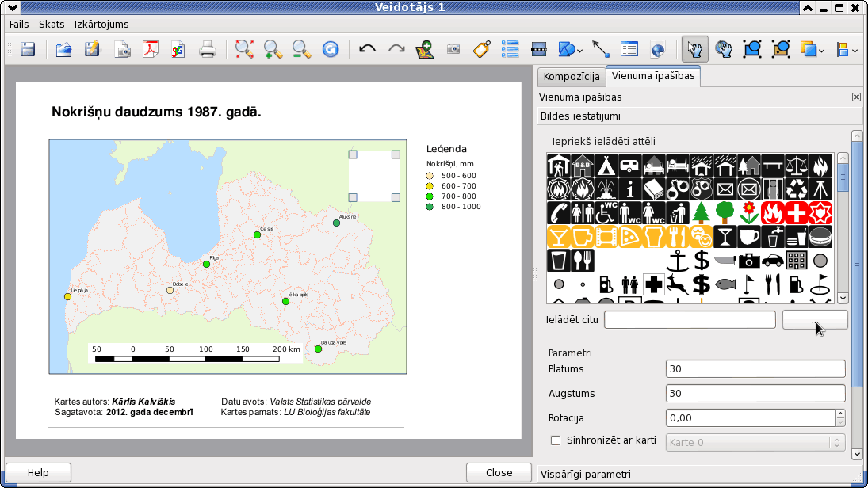Image resolution: width=868 pixels, height=488 pixels.
Task: Activate the Select/Move item tool
Action: [694, 50]
